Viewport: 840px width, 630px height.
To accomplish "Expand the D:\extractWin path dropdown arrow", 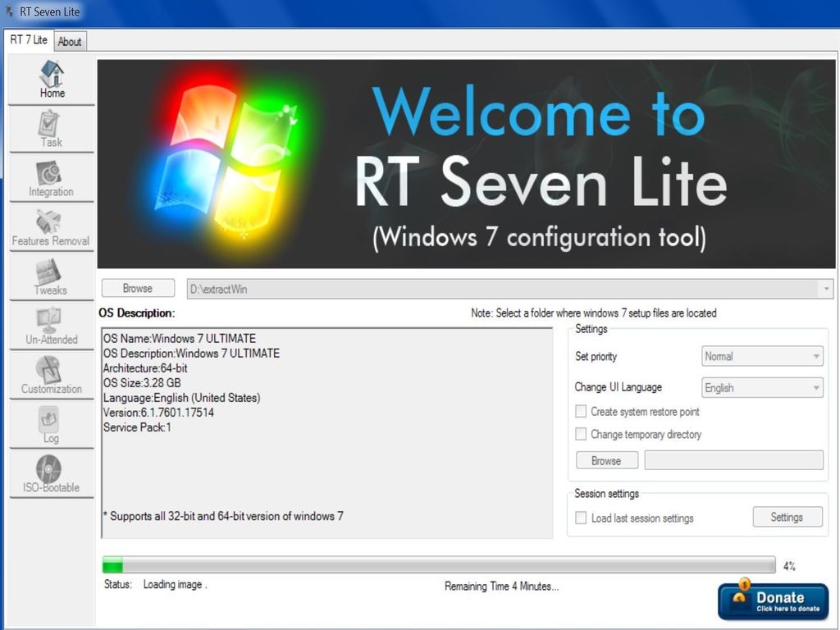I will 827,289.
